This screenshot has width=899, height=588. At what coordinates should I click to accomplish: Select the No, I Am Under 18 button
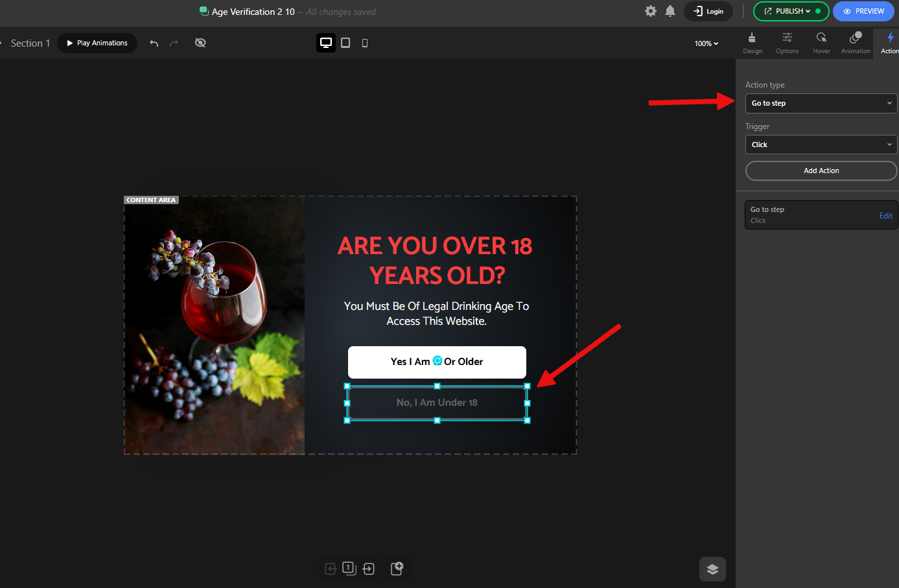click(437, 403)
